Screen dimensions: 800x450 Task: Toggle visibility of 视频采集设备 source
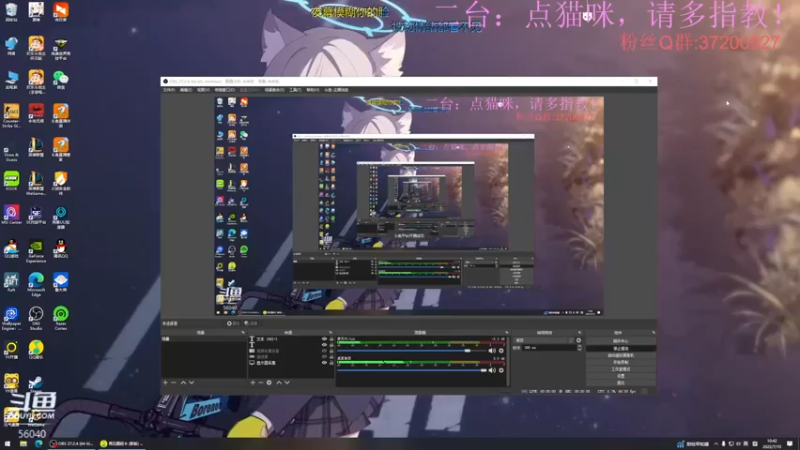[x=324, y=351]
